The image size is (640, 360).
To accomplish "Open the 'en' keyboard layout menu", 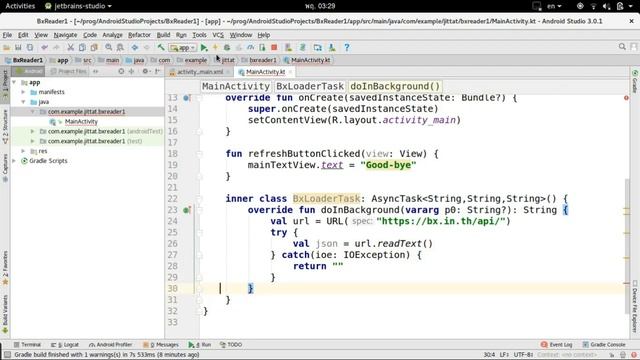I will click(x=554, y=6).
